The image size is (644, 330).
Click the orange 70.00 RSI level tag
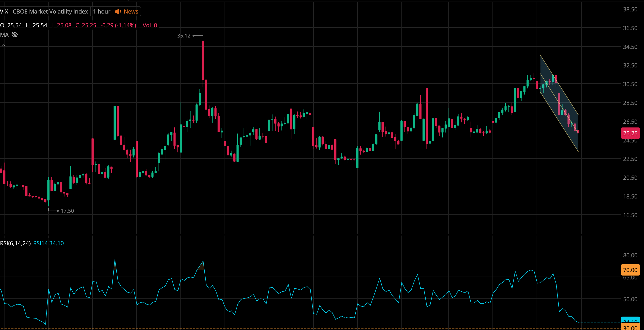click(x=630, y=270)
